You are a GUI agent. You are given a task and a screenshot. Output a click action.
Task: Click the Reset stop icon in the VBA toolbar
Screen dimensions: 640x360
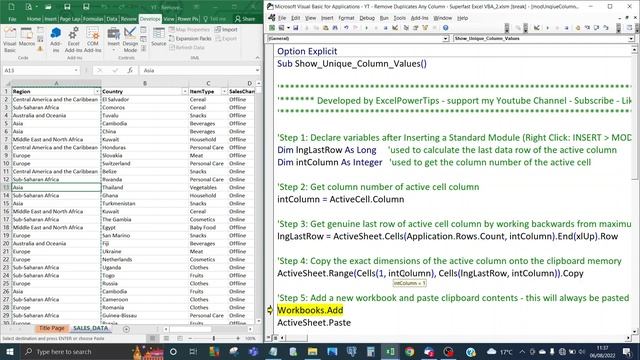pos(385,28)
